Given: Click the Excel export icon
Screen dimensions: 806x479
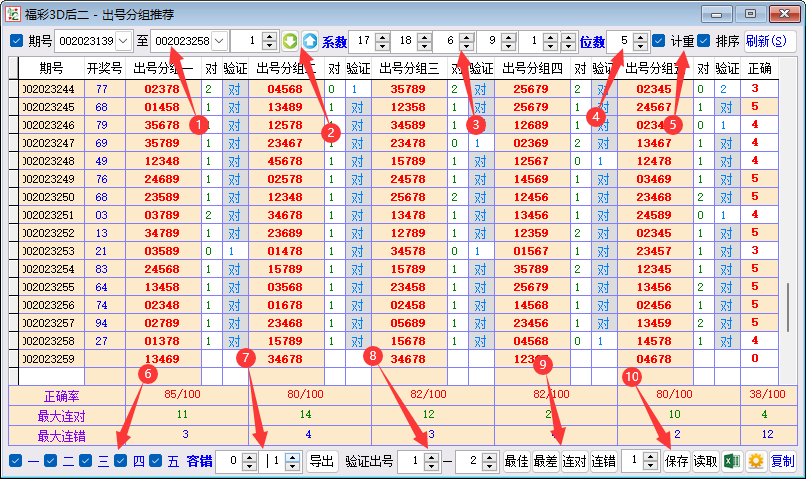Looking at the screenshot, I should pos(732,461).
